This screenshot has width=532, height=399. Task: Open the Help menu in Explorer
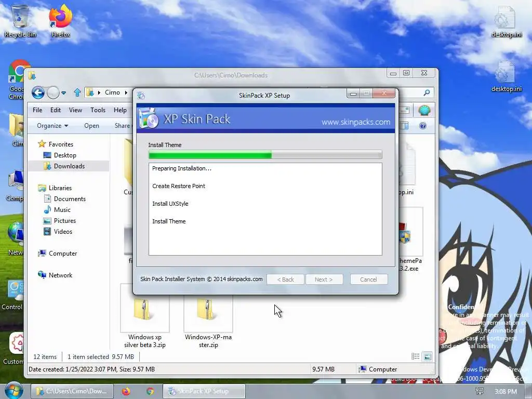(x=120, y=110)
